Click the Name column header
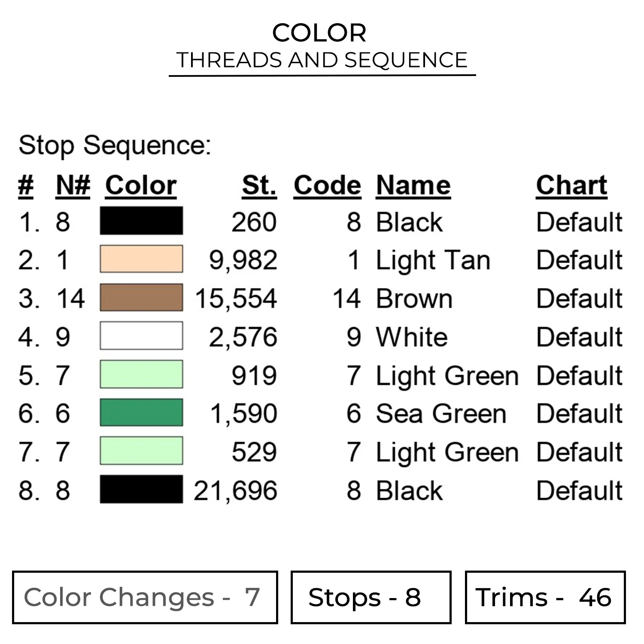 413,185
